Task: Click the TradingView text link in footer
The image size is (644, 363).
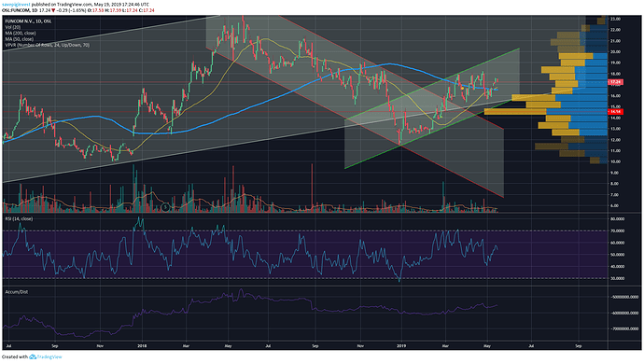Action: pos(49,356)
